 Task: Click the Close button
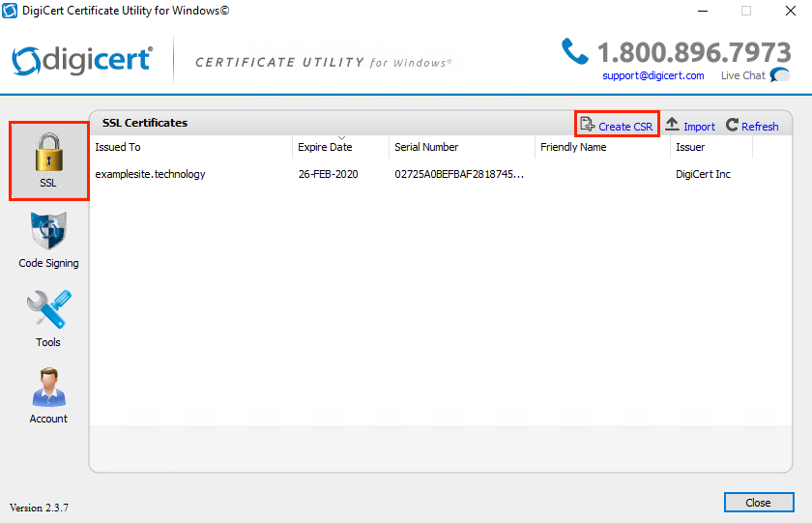[x=759, y=503]
